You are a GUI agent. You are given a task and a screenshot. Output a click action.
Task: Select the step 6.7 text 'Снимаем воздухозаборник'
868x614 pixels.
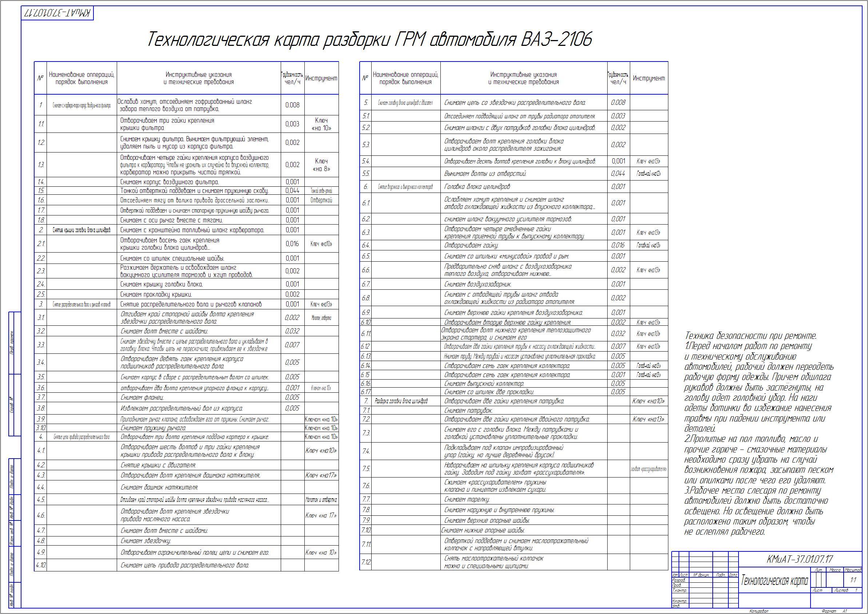[x=477, y=284]
